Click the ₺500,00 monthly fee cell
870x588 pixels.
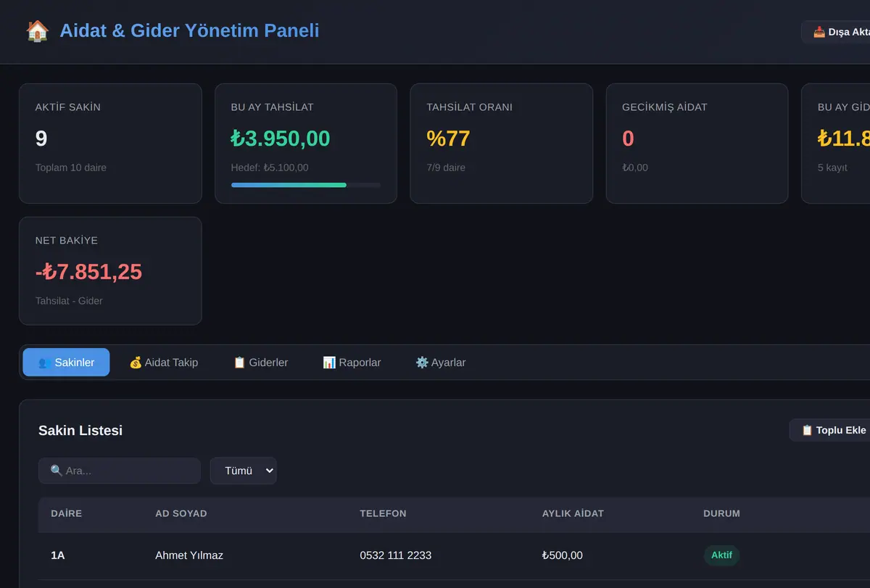[x=562, y=555]
